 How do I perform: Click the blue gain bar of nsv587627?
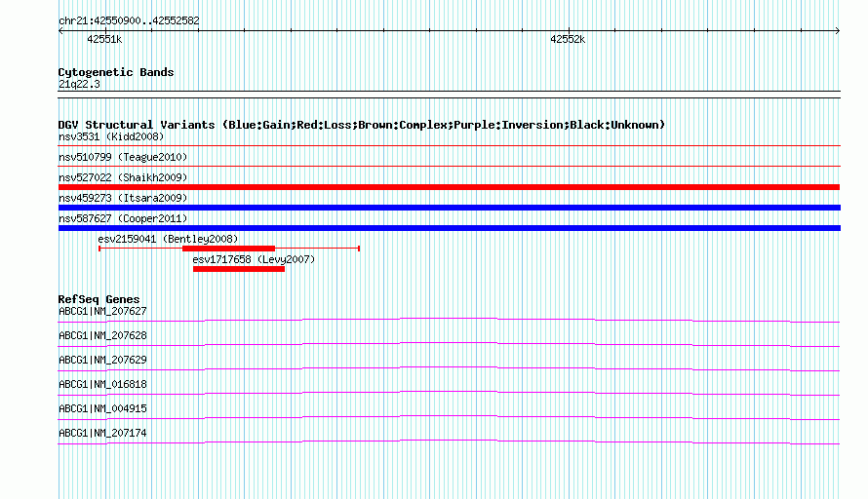449,228
